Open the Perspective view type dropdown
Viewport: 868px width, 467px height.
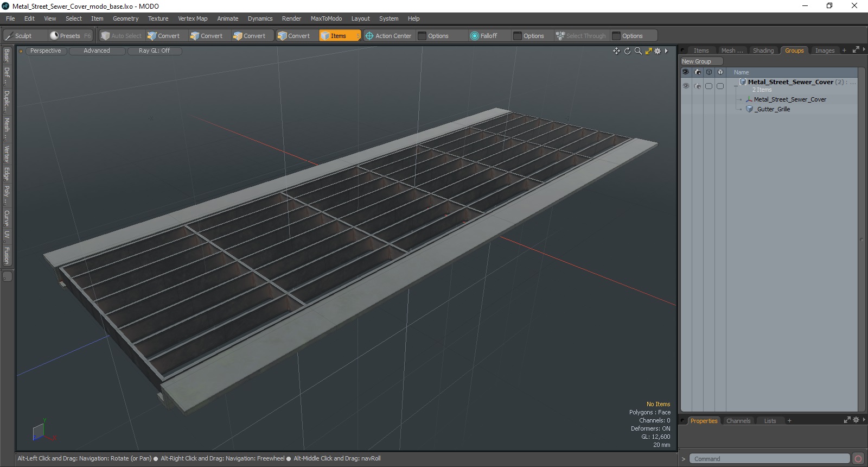(x=46, y=51)
